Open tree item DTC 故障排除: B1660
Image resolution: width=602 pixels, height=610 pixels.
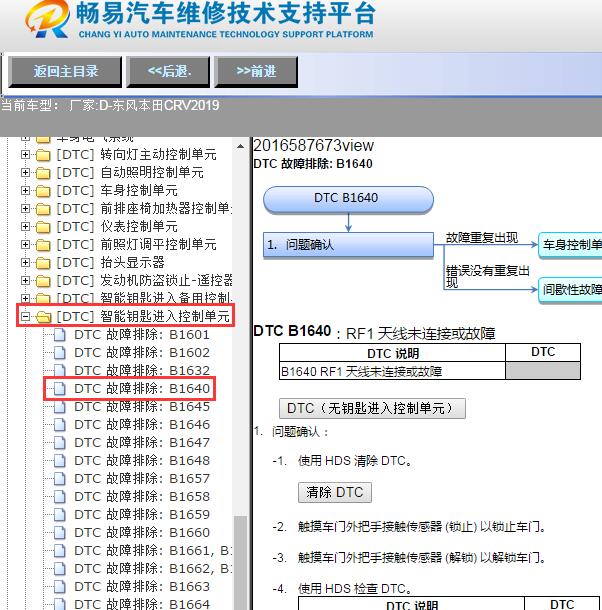[x=142, y=532]
